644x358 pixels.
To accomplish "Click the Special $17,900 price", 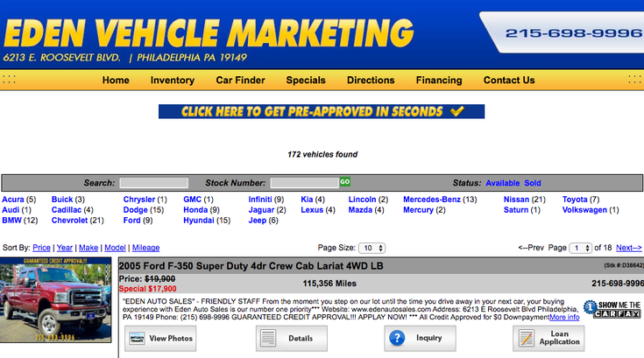I will 148,289.
